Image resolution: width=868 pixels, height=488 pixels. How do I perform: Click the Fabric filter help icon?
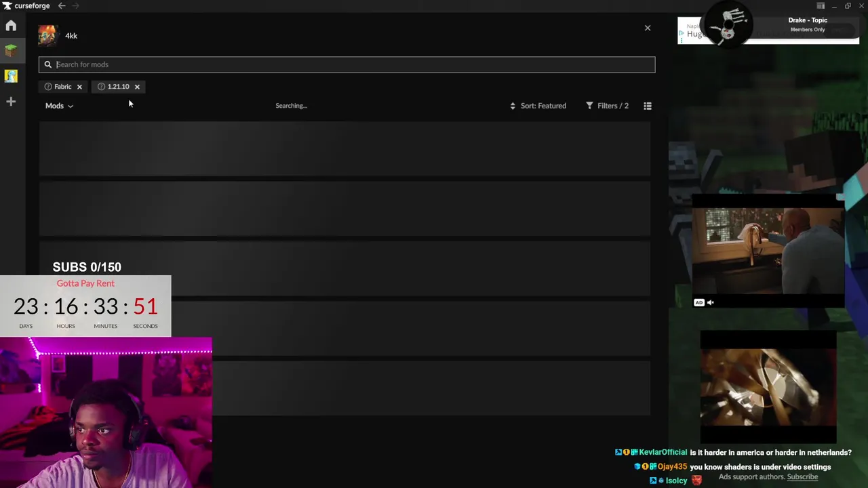[48, 87]
